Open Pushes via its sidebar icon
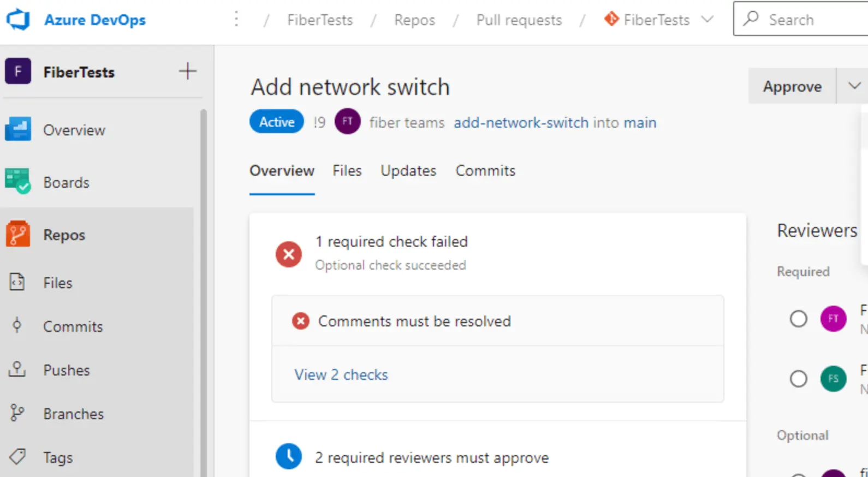868x477 pixels. tap(17, 369)
